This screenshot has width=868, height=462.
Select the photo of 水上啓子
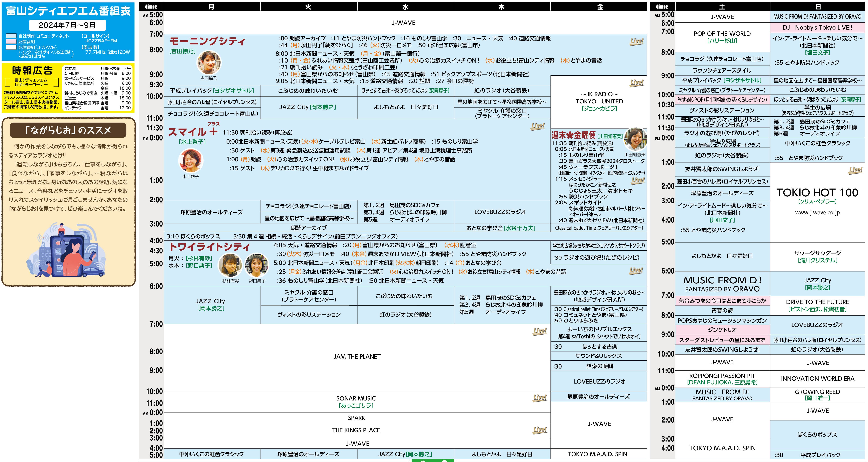pos(191,161)
